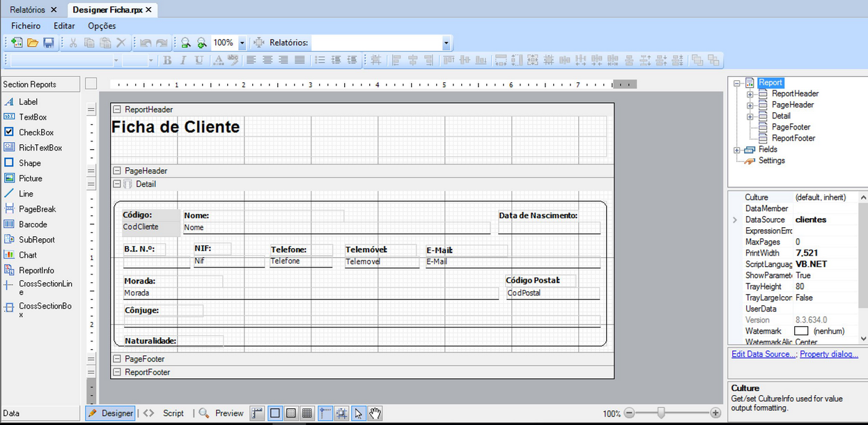Click the zoom out magnifier icon
This screenshot has width=868, height=425.
(x=186, y=43)
